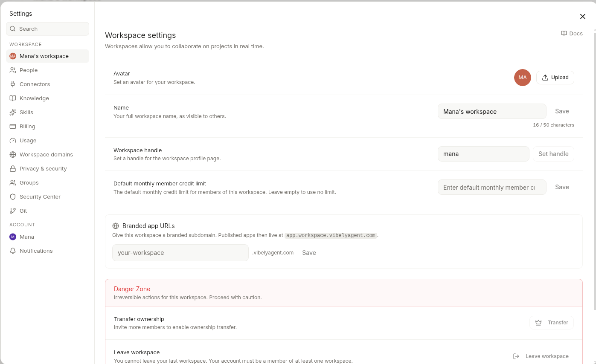Viewport: 596px width, 364px height.
Task: Open the Docs link text
Action: pos(576,33)
